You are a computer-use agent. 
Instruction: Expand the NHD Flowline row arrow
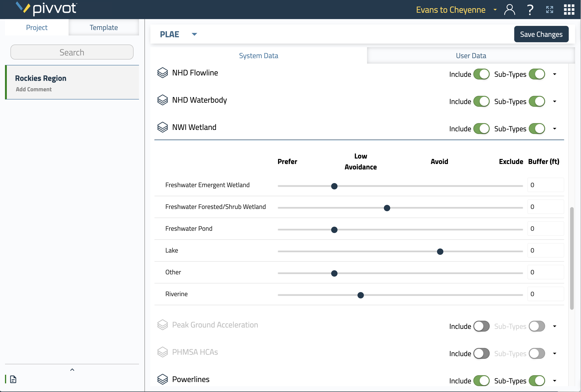[554, 74]
